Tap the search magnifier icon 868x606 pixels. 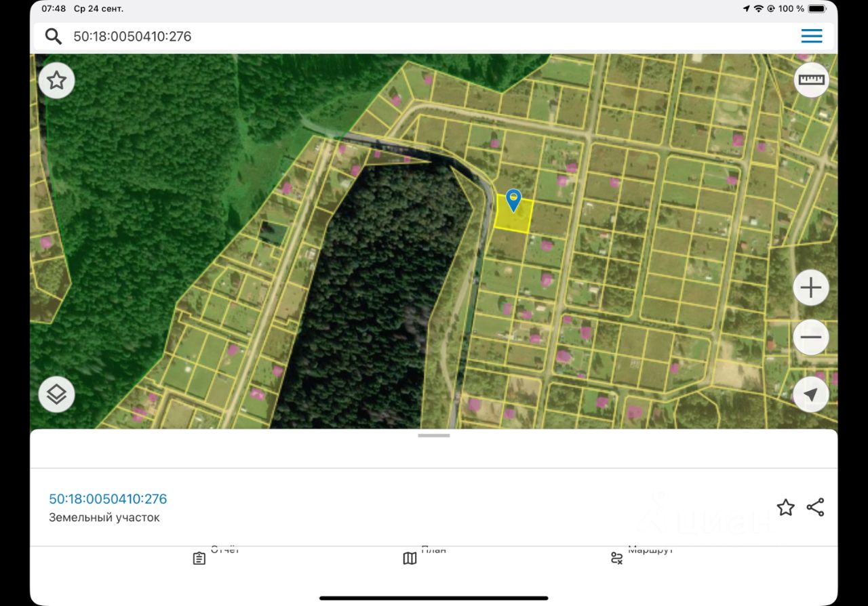(x=54, y=36)
